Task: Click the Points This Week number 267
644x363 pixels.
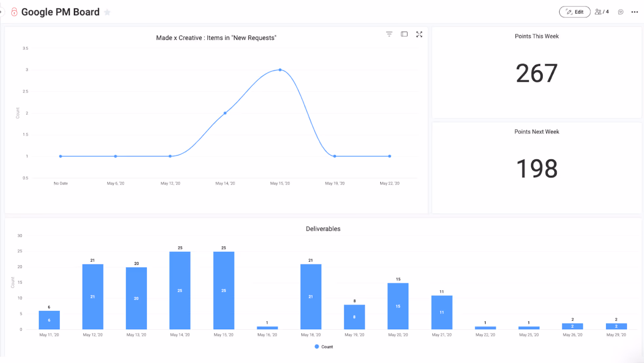Action: [x=536, y=73]
